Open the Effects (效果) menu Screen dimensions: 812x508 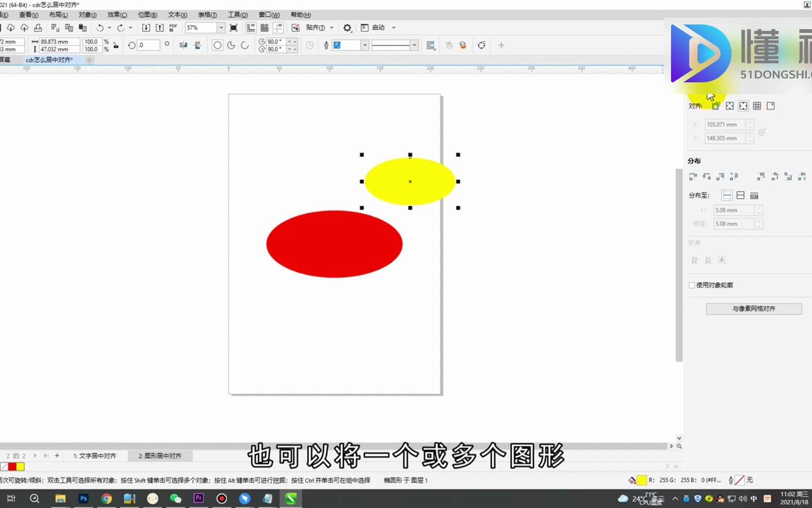(117, 15)
